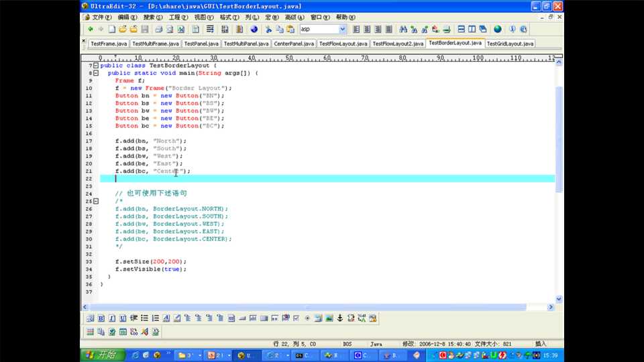The height and width of the screenshot is (362, 644).
Task: Switch to TestGridLayout.java tab
Action: coord(510,44)
